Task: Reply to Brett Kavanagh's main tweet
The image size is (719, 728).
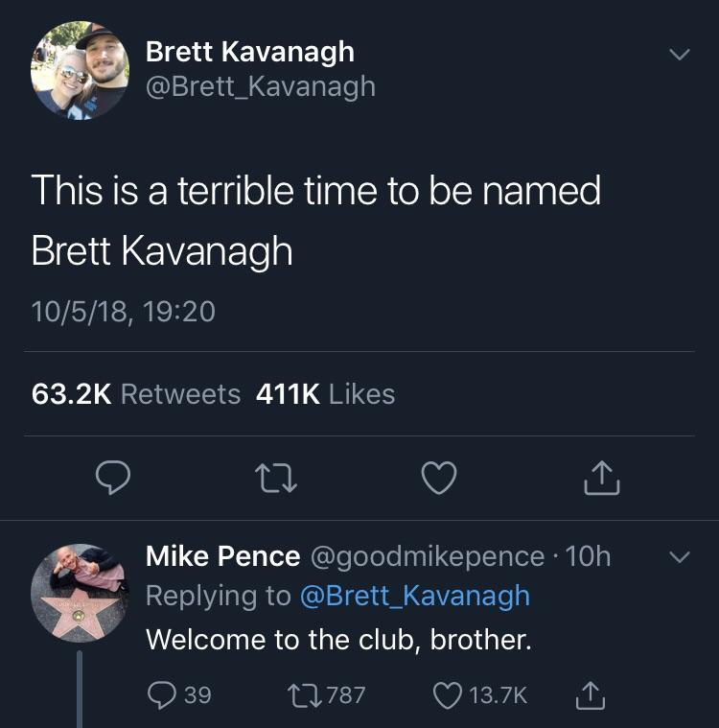Action: click(114, 478)
